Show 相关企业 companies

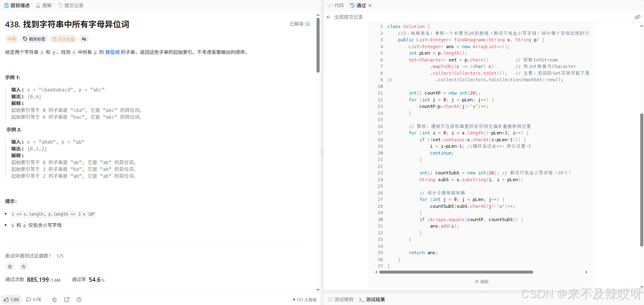click(63, 39)
